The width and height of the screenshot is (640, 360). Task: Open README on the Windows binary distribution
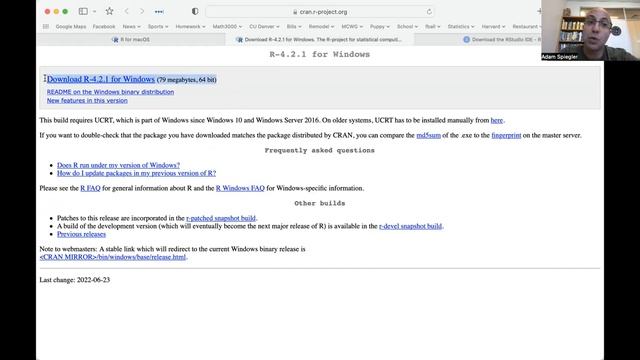pos(110,92)
